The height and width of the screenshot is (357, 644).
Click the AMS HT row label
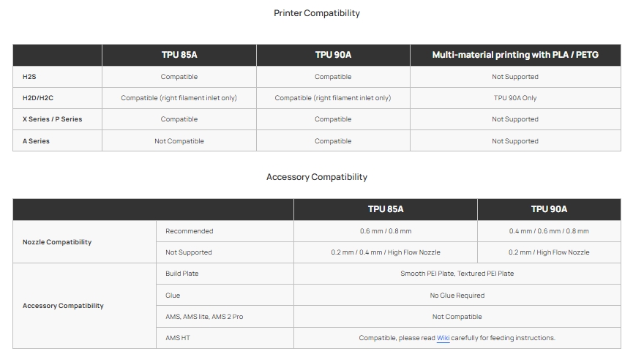pos(178,338)
